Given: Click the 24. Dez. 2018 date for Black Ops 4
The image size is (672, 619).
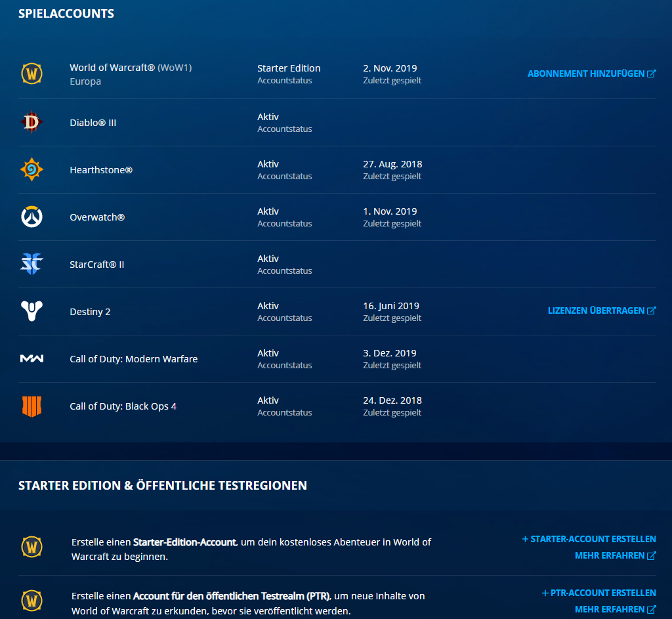Looking at the screenshot, I should (x=392, y=400).
